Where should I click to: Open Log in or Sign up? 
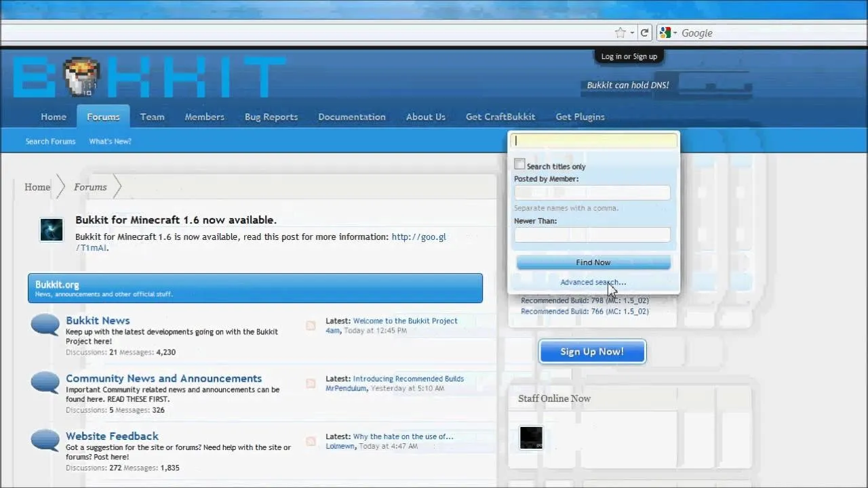629,56
